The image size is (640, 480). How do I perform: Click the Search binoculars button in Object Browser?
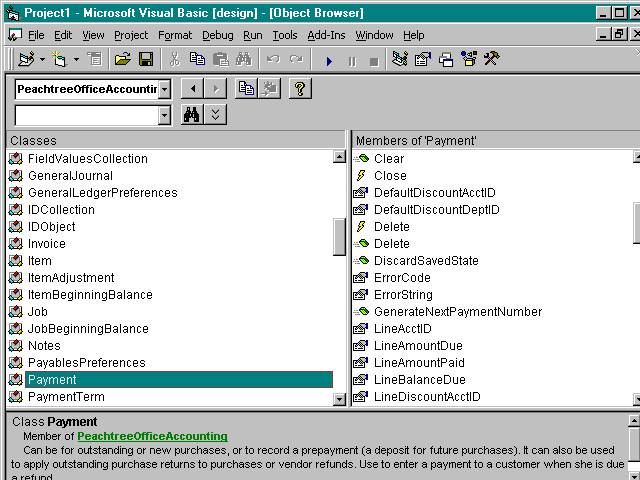[192, 115]
